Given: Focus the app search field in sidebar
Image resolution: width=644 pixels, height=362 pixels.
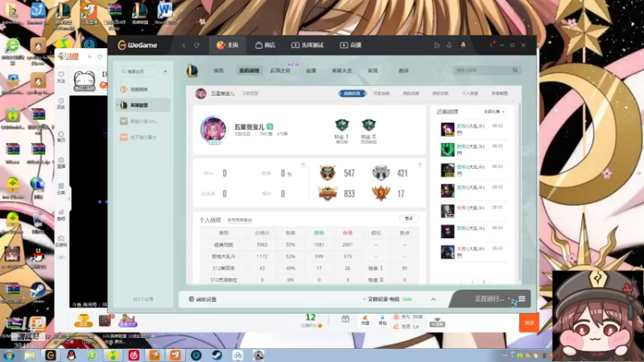Looking at the screenshot, I should point(138,72).
